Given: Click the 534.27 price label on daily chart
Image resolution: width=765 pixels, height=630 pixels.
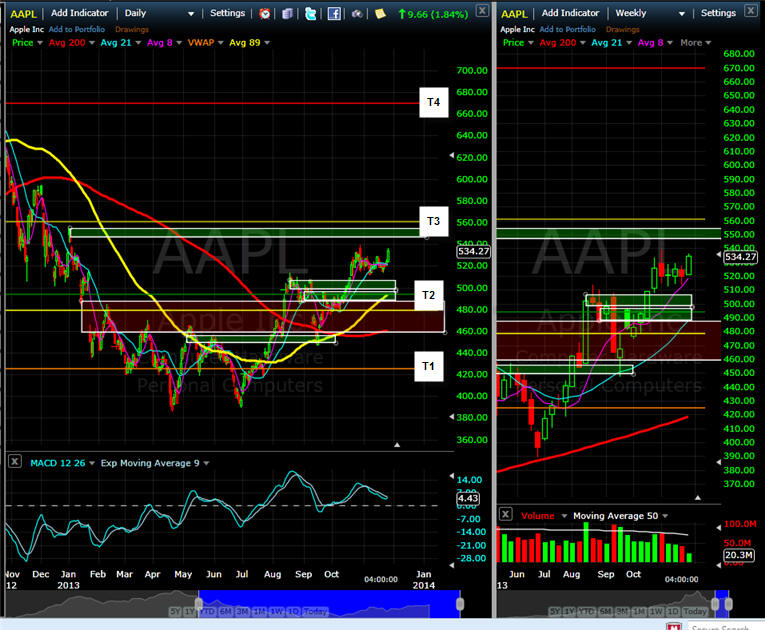Looking at the screenshot, I should (x=473, y=251).
